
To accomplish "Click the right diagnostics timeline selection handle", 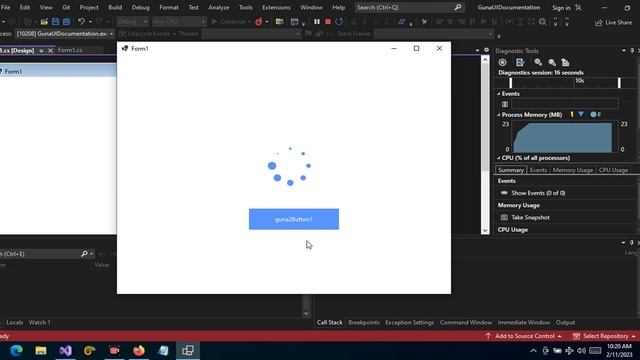I will coord(619,83).
